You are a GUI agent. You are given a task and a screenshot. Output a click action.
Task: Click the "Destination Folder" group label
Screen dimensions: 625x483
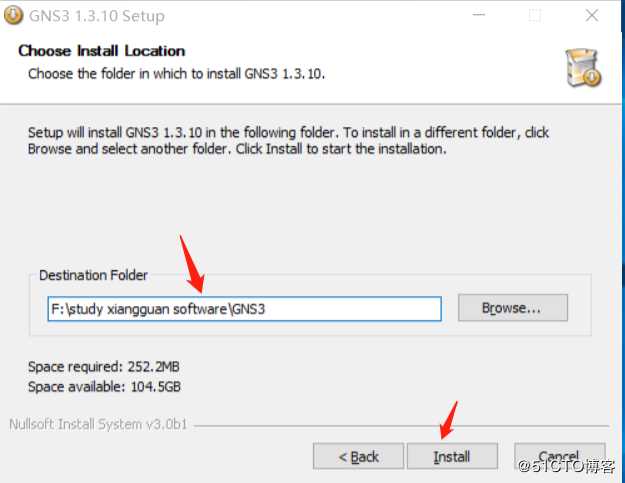tap(93, 275)
